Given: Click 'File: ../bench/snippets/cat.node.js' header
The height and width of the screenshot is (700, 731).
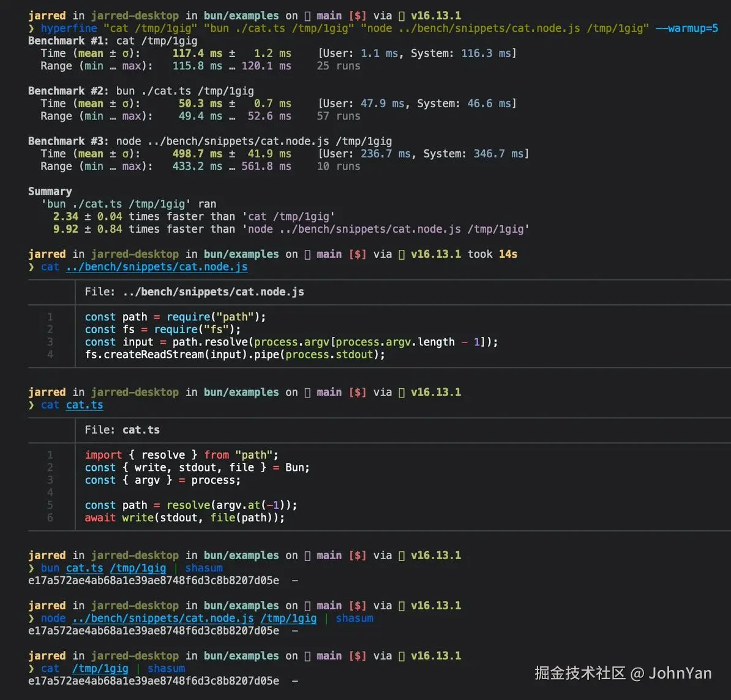Looking at the screenshot, I should (195, 292).
